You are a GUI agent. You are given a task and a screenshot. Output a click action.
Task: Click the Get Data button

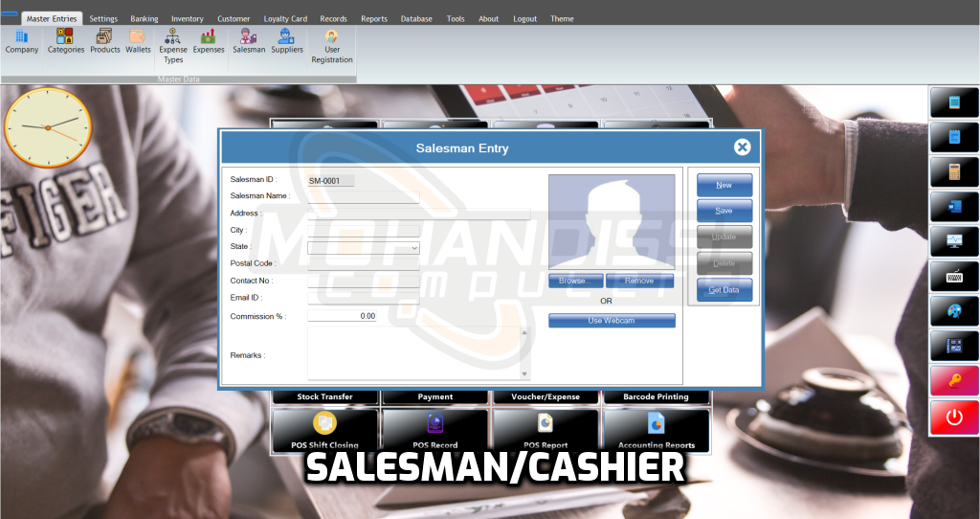pos(724,290)
